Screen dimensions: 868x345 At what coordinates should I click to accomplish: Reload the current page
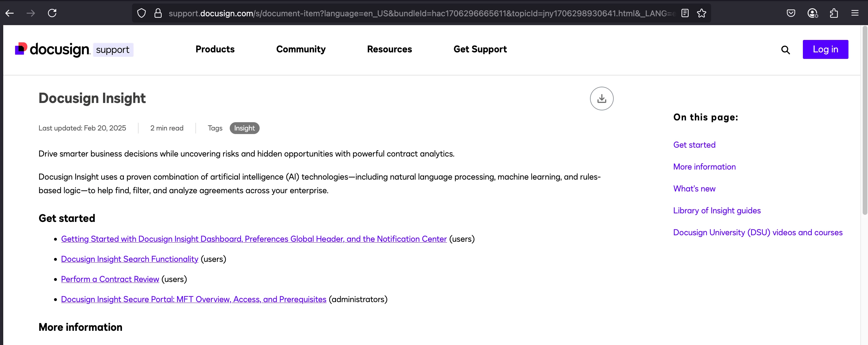[52, 13]
